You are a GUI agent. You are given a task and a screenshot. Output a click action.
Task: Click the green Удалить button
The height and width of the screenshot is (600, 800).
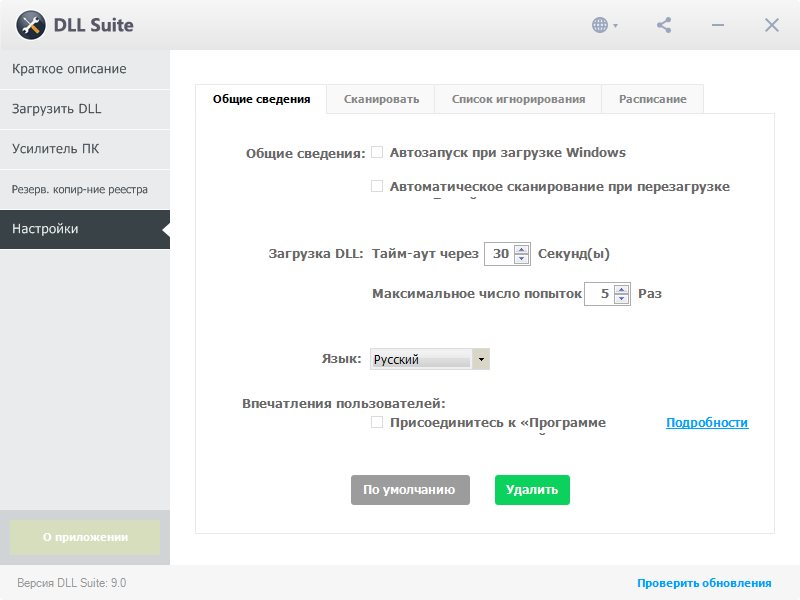click(x=532, y=490)
